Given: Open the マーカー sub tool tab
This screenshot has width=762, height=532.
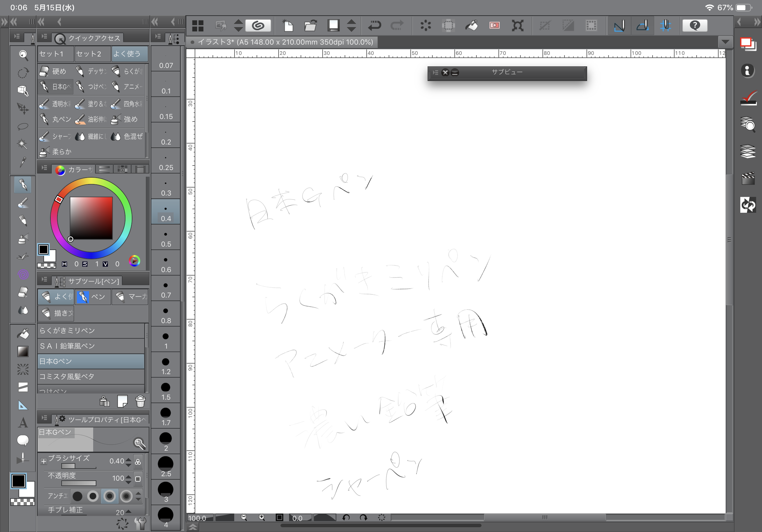Looking at the screenshot, I should tap(130, 296).
